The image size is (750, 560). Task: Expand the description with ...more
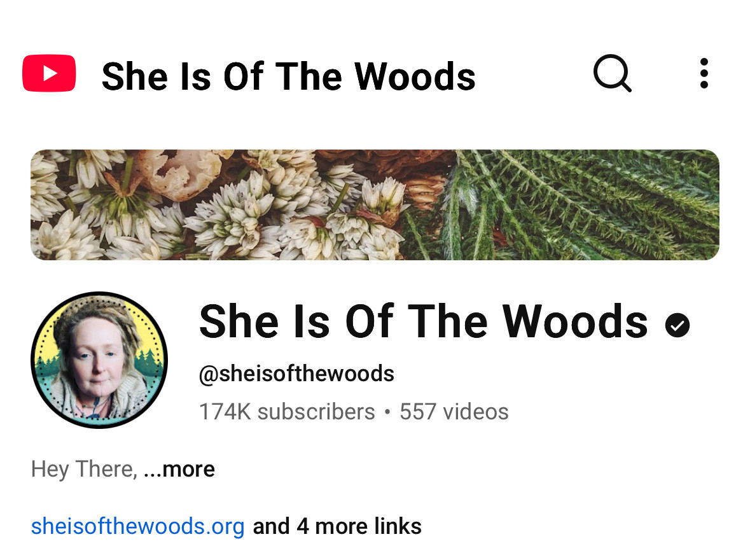(179, 469)
